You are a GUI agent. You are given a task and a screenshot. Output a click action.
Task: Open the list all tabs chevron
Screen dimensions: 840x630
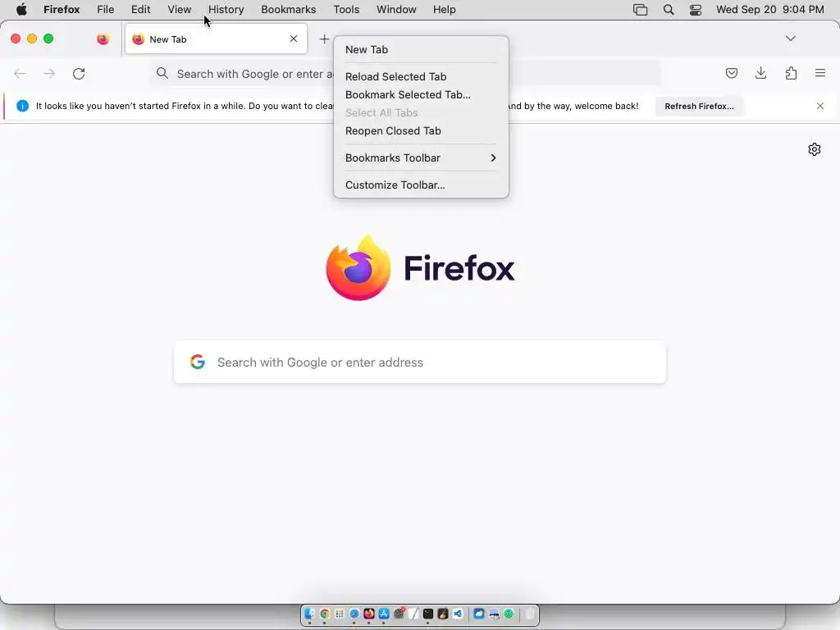point(791,39)
